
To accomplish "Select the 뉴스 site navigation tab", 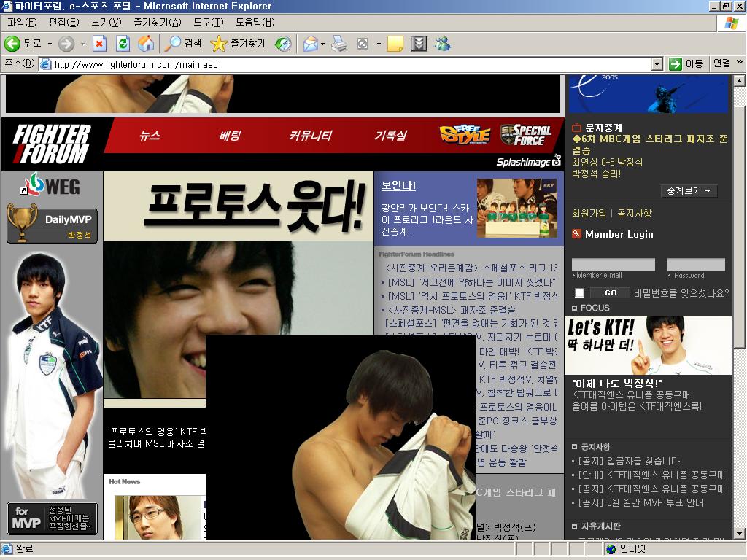I will point(150,136).
